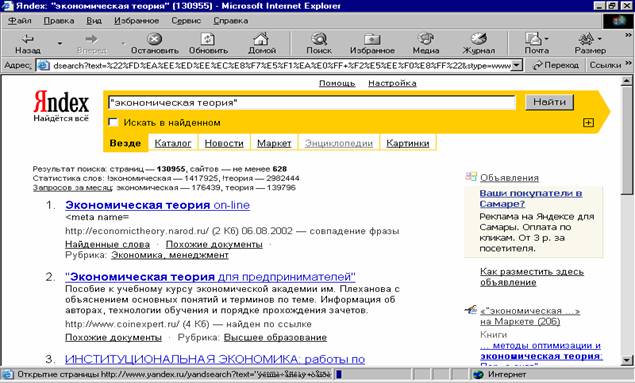Open the Размер dropdown arrow
The height and width of the screenshot is (383, 635).
600,39
